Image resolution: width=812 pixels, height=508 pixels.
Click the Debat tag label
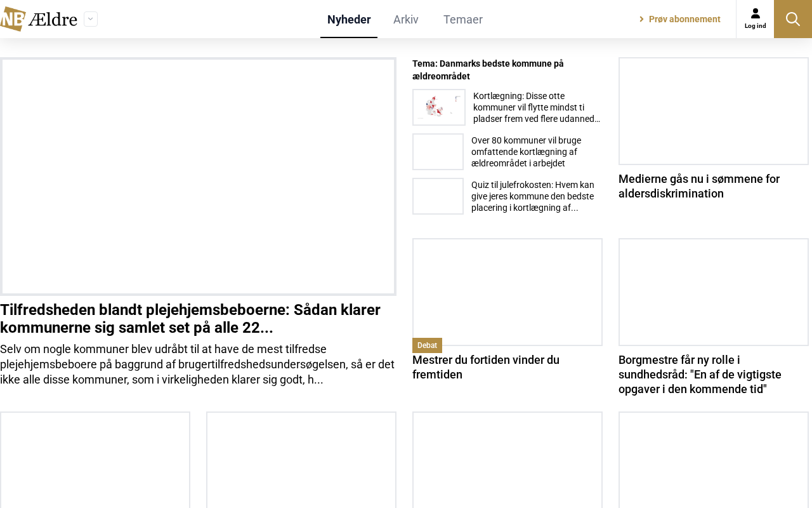point(427,345)
